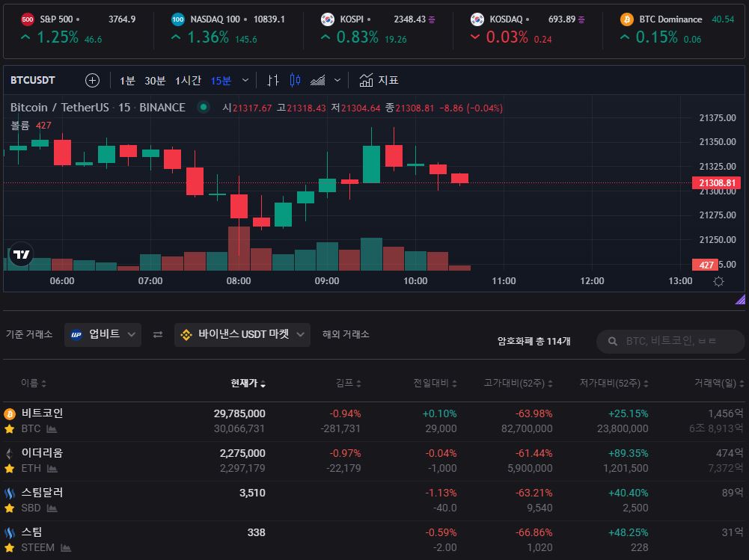
Task: Click the swap exchanges arrows icon
Action: coord(158,335)
